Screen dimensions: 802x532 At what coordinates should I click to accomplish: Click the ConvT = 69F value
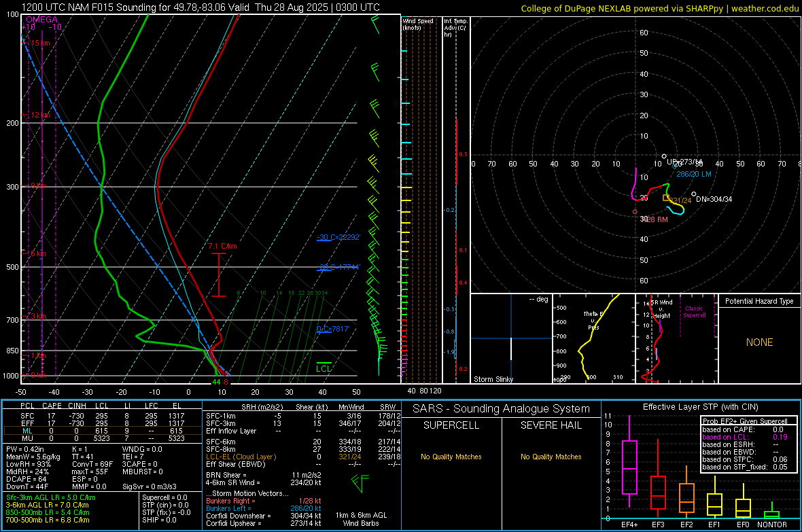coord(92,464)
